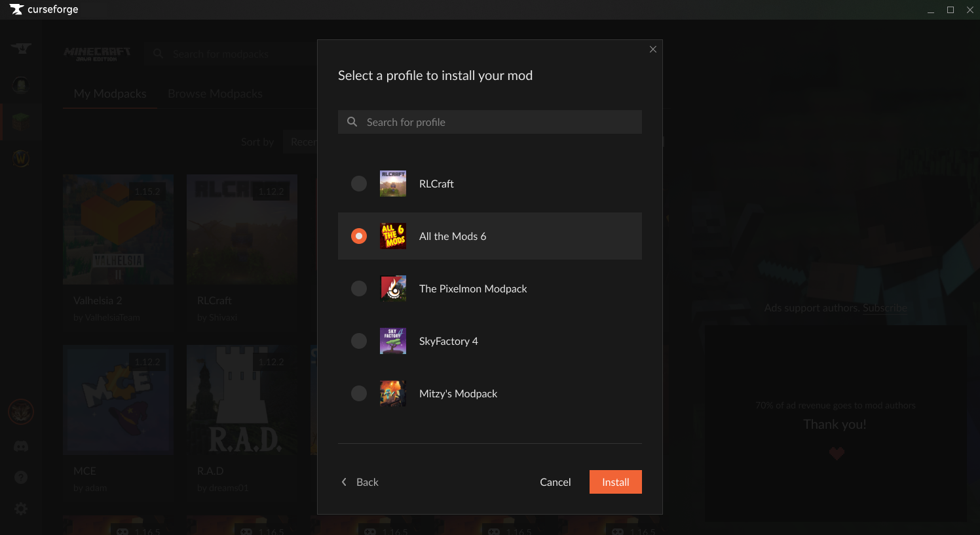Open the Valhelsia 2 modpack thumbnail

118,229
